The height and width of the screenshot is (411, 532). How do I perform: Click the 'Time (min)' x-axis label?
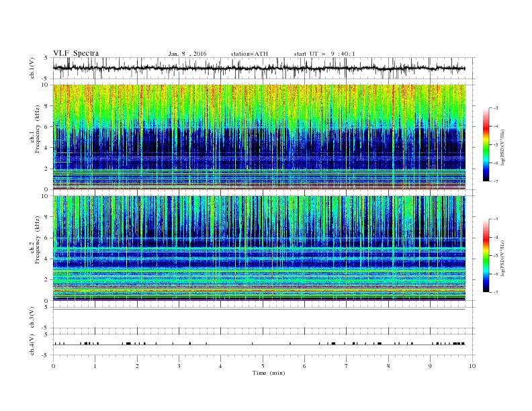269,373
